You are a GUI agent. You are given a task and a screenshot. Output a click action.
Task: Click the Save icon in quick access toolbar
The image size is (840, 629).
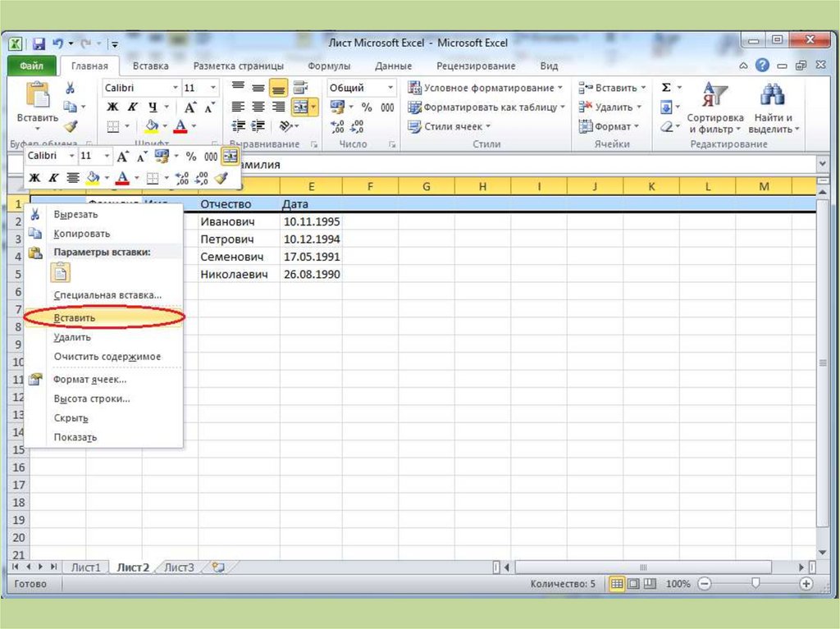point(39,43)
